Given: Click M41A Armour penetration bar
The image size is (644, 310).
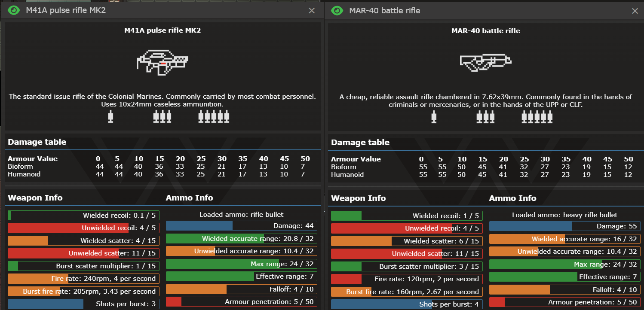Looking at the screenshot, I should [x=241, y=302].
